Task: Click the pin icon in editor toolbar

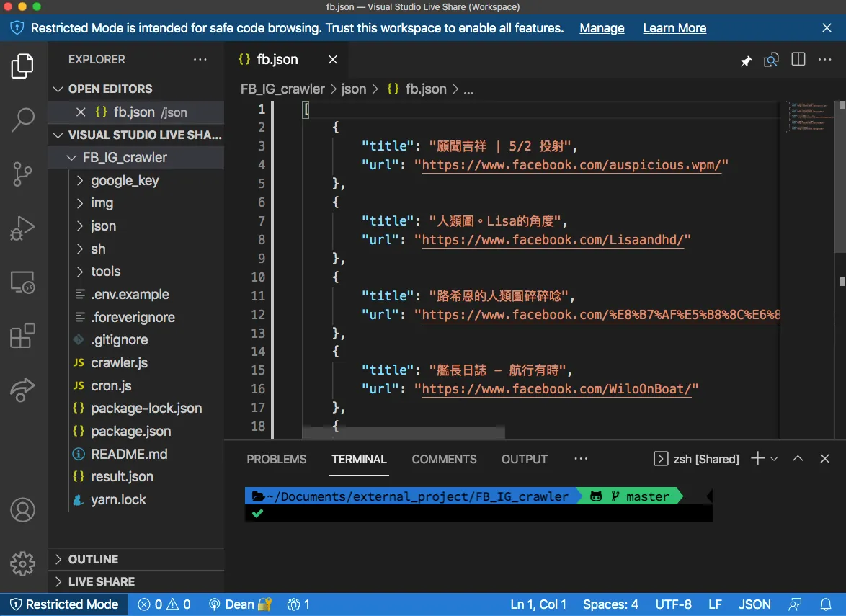Action: click(746, 61)
